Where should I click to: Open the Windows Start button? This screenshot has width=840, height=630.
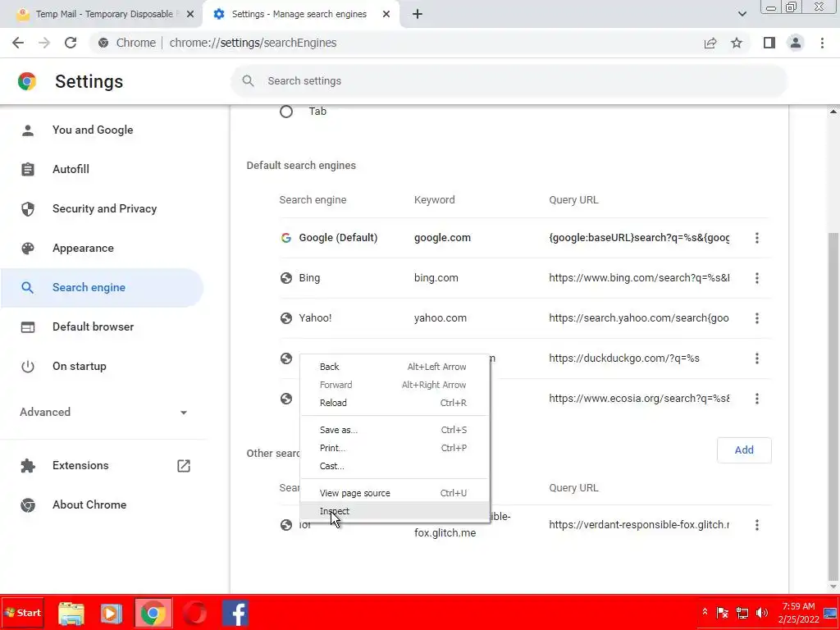22,613
